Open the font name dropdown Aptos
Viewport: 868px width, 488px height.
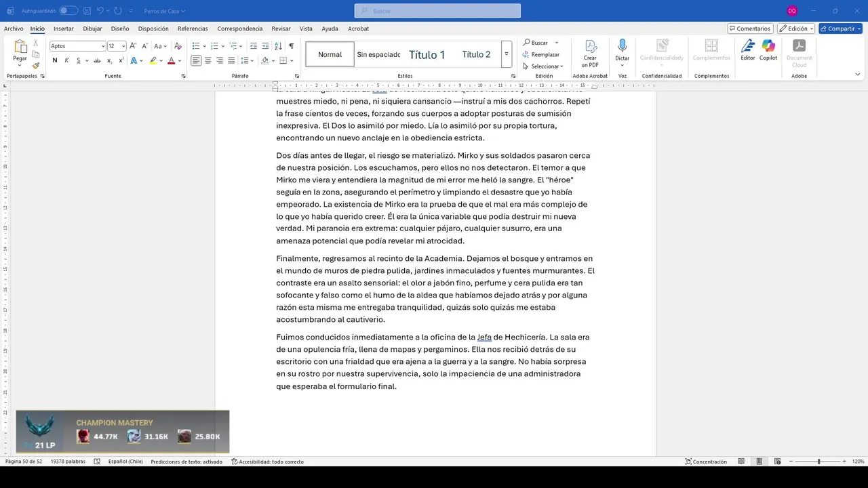pos(103,46)
